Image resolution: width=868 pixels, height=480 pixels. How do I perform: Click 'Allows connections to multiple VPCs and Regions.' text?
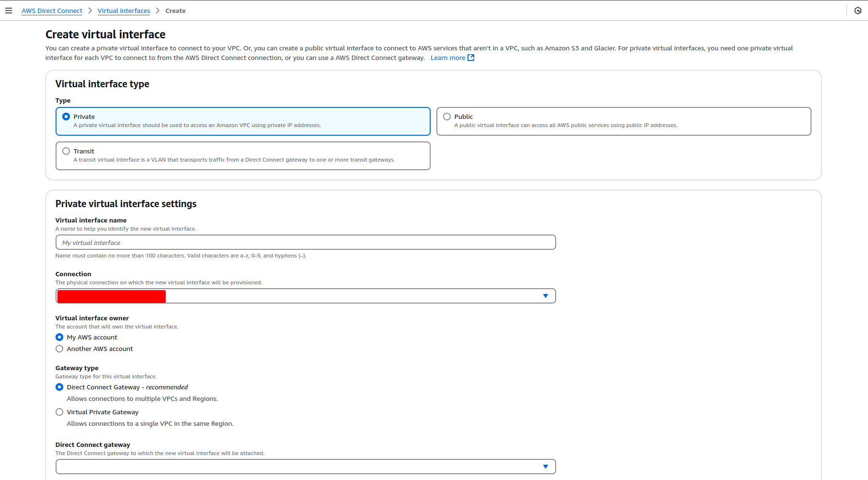tap(142, 398)
